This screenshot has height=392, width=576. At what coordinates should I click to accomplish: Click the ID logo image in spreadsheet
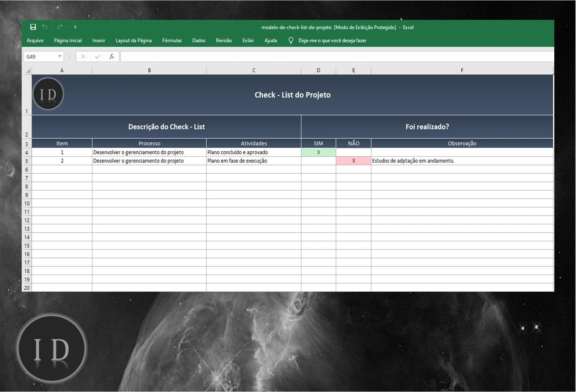point(48,94)
